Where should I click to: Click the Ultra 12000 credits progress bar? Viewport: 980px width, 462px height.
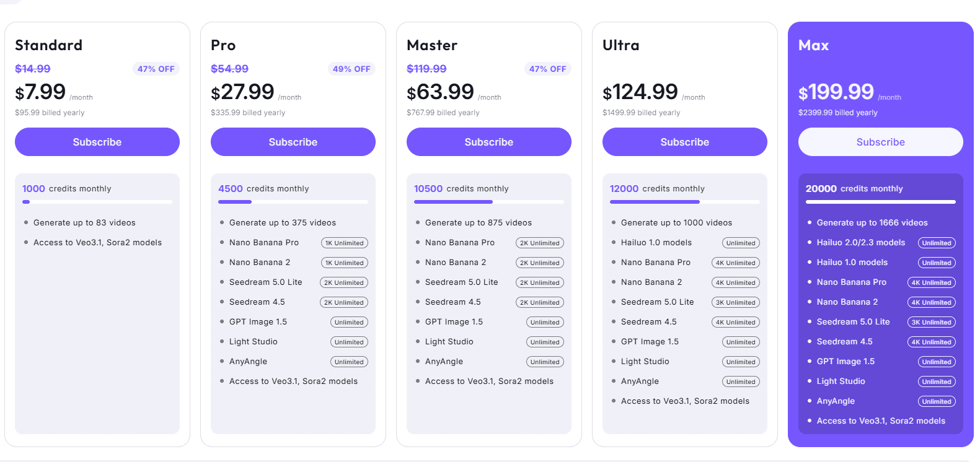tap(685, 202)
